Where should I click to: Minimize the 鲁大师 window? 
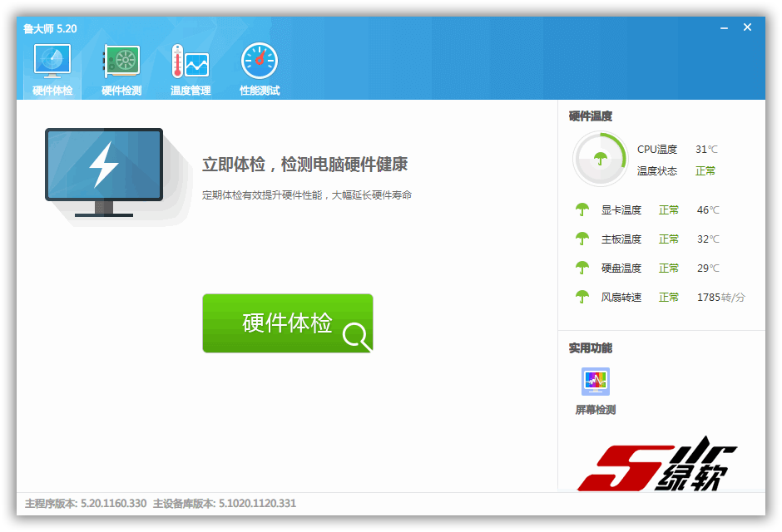723,27
